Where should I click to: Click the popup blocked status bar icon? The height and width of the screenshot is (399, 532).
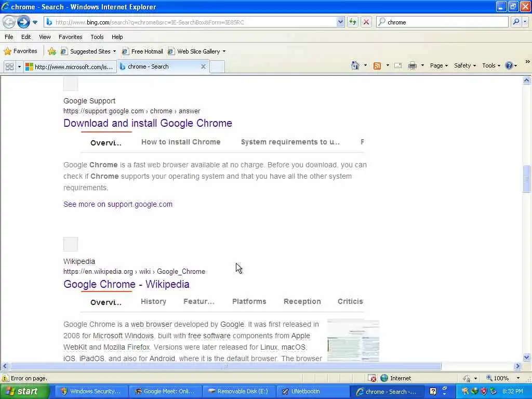point(372,378)
